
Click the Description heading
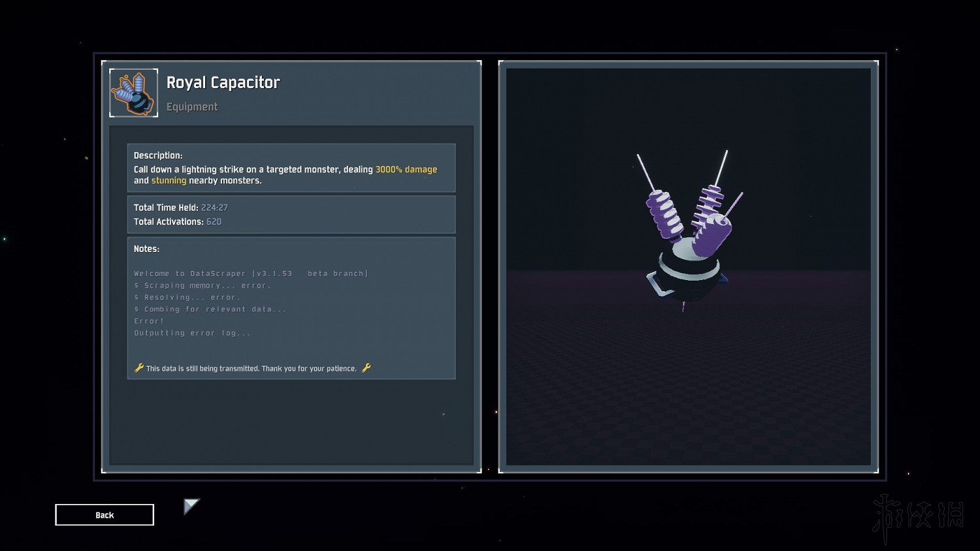tap(158, 155)
